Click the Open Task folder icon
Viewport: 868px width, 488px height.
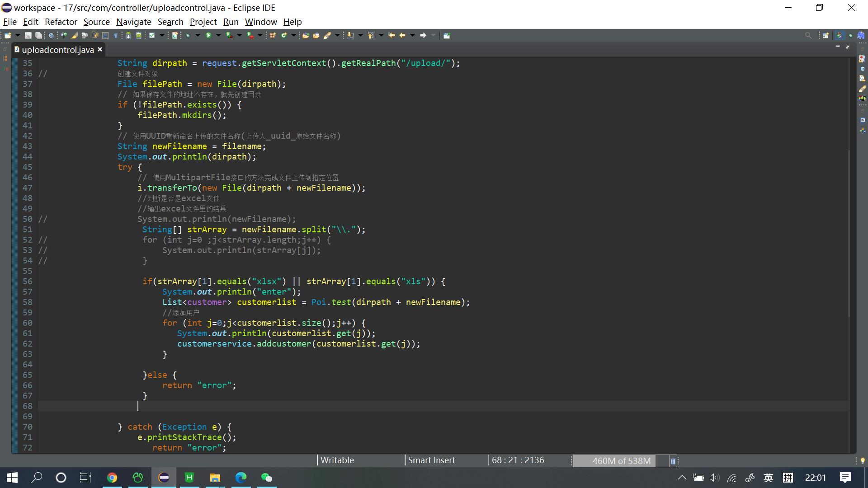[x=316, y=35]
